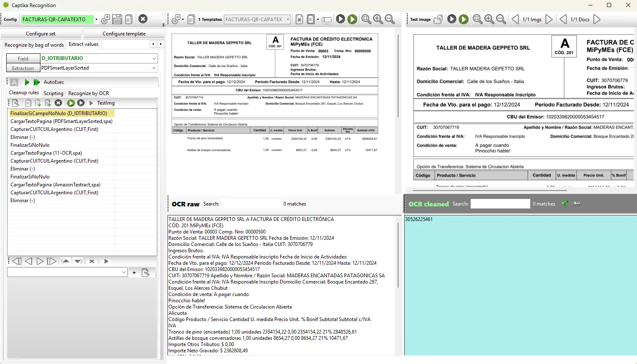The width and height of the screenshot is (637, 364).
Task: Open the FACTURAS-QR-CAPATEXTO config dropdown
Action: (96, 19)
